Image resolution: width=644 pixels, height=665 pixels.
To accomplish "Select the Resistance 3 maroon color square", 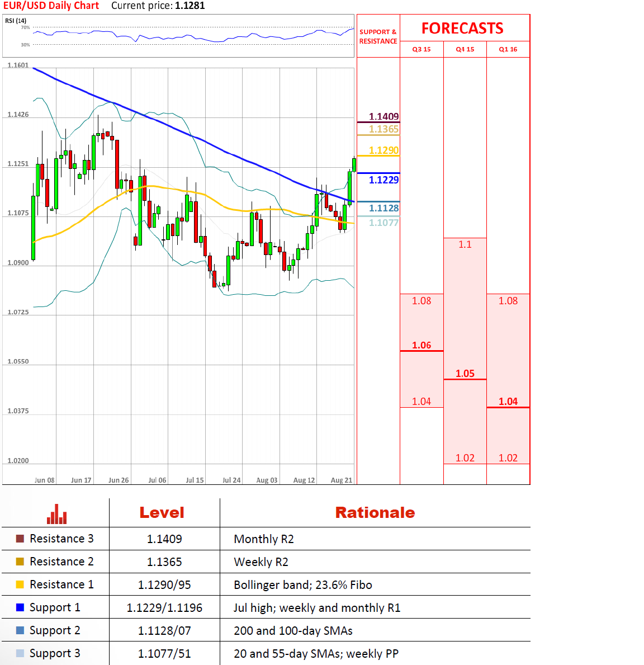I will click(20, 539).
